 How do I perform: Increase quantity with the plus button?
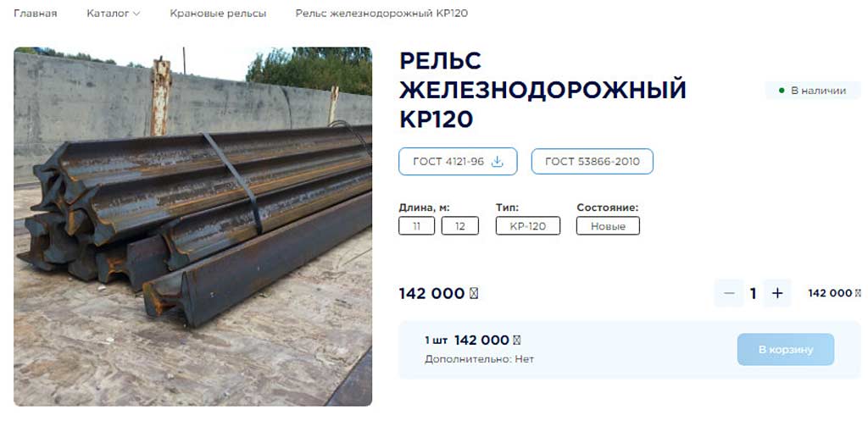tap(777, 293)
